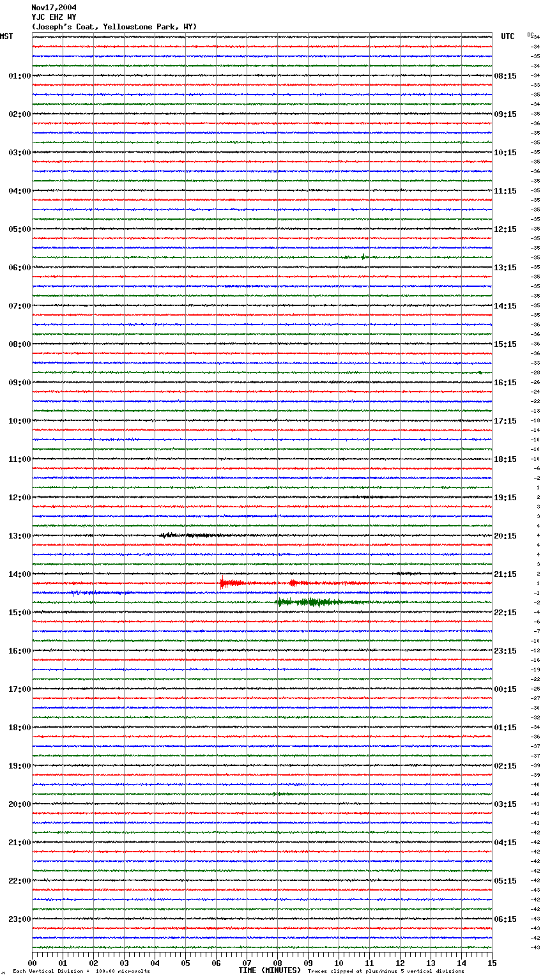
Task: Click the "11:15" UTC time label
Action: point(505,191)
